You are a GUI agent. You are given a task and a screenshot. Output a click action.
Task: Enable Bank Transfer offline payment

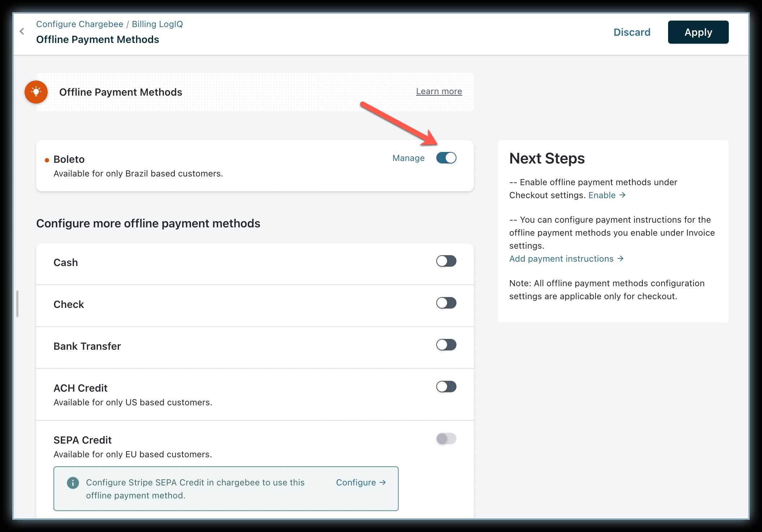point(446,345)
